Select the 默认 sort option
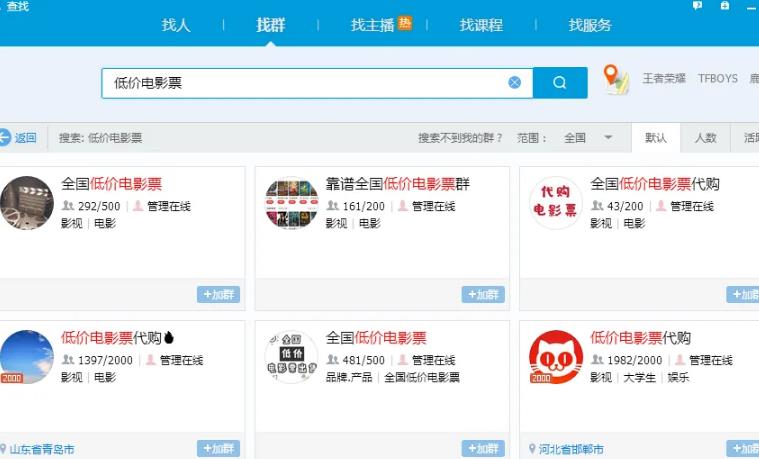The width and height of the screenshot is (759, 459). tap(656, 138)
